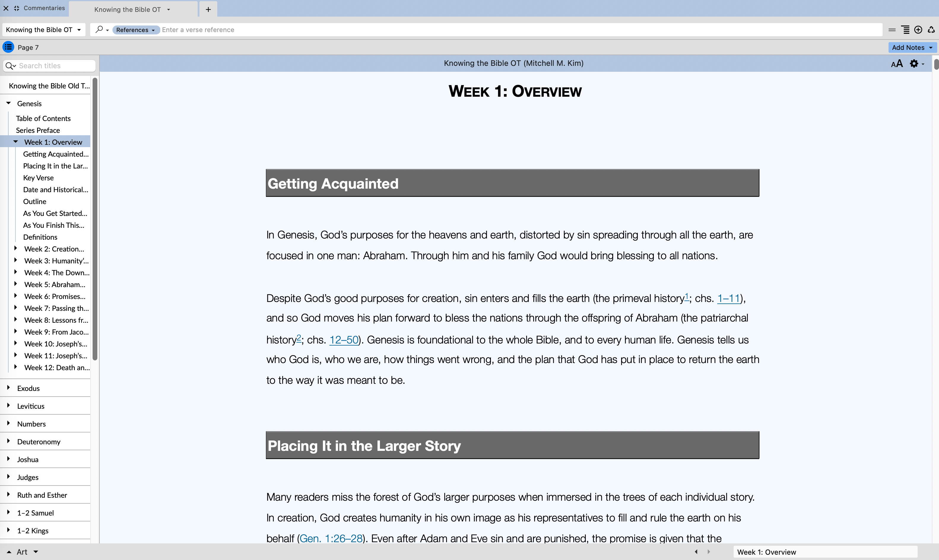This screenshot has width=939, height=560.
Task: Click the right-aligned lines toolbar icon
Action: click(905, 30)
